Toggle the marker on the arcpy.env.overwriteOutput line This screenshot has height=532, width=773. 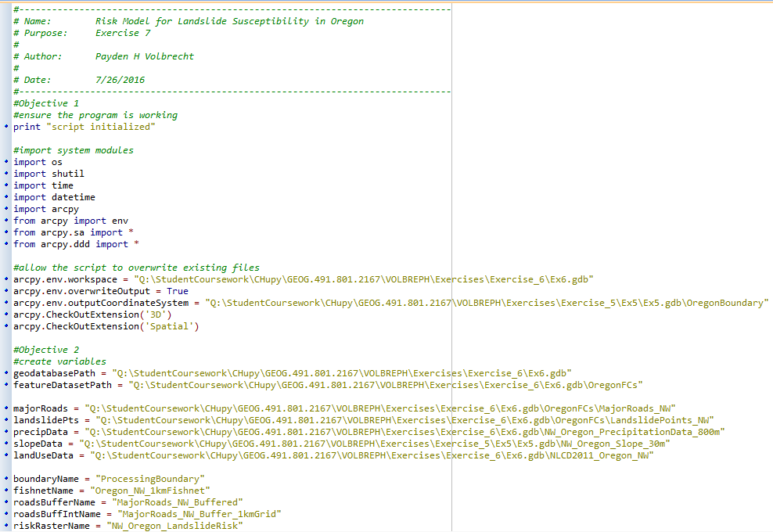[5, 291]
